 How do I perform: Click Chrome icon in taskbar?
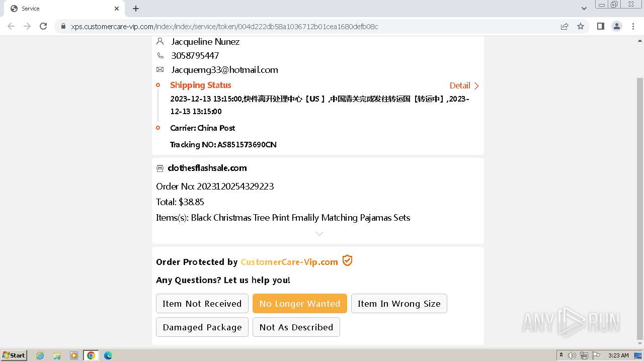(91, 355)
